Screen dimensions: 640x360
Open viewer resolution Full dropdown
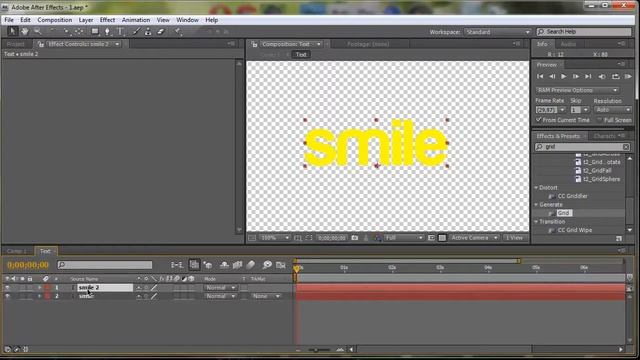(x=404, y=238)
